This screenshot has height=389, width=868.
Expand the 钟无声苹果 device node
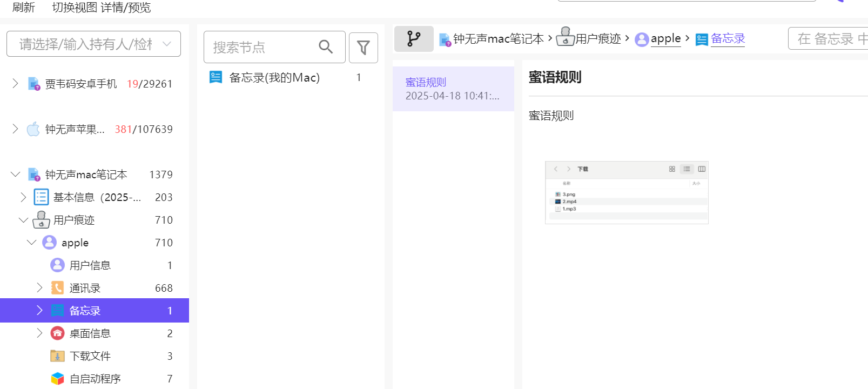pos(15,129)
